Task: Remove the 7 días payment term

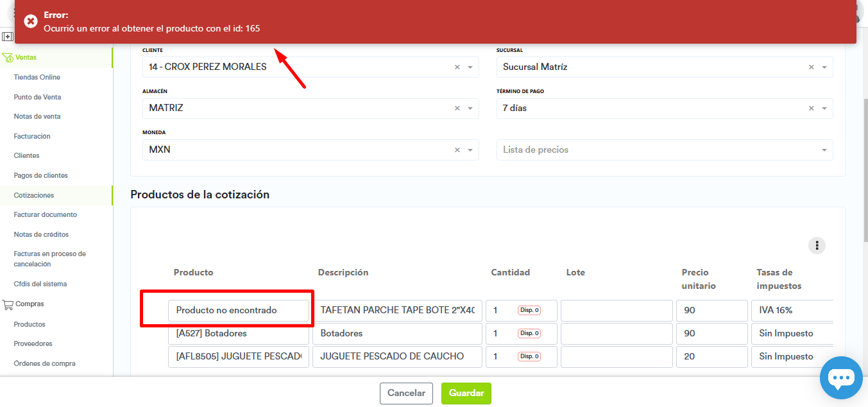Action: pyautogui.click(x=812, y=108)
